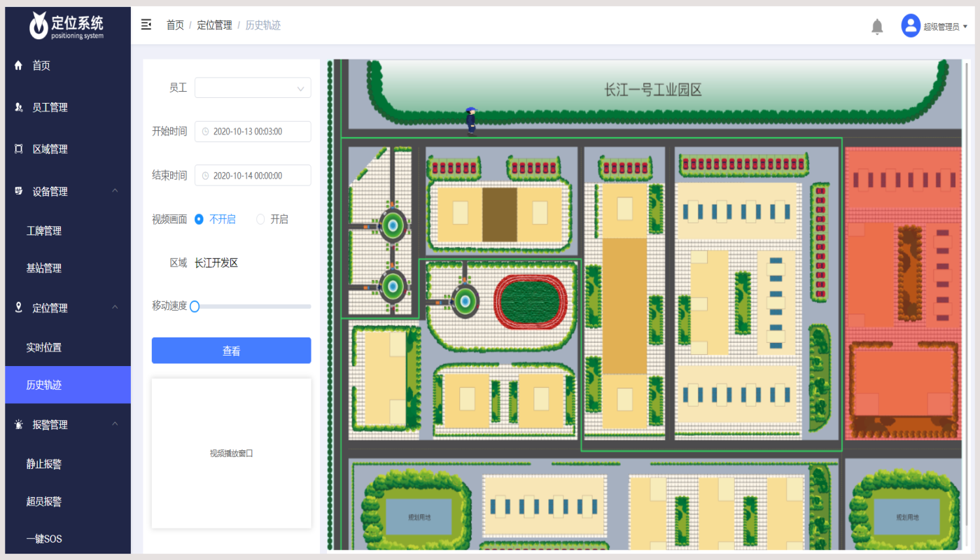Click the blue 查看 button
Screen dimensions: 980x560
click(x=231, y=351)
